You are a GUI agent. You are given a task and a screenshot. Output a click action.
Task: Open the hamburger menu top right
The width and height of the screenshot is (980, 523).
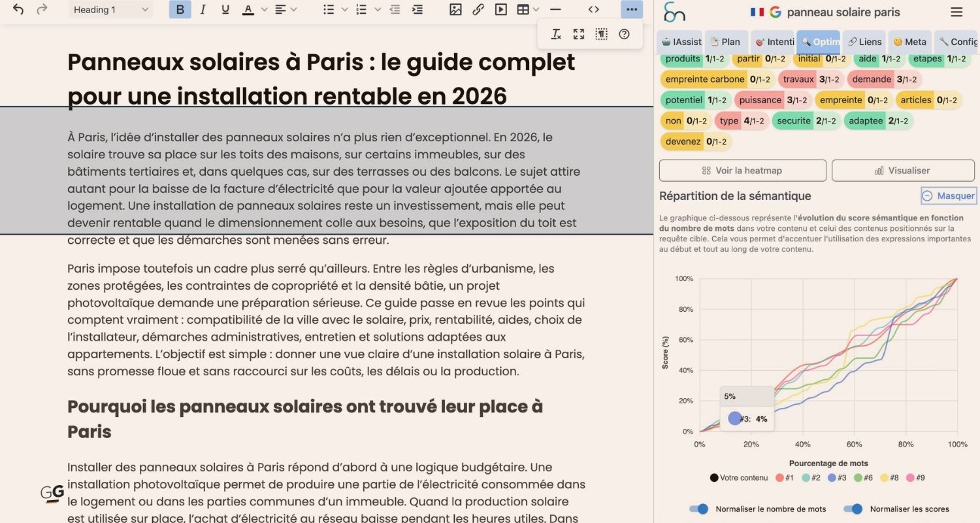tap(956, 12)
